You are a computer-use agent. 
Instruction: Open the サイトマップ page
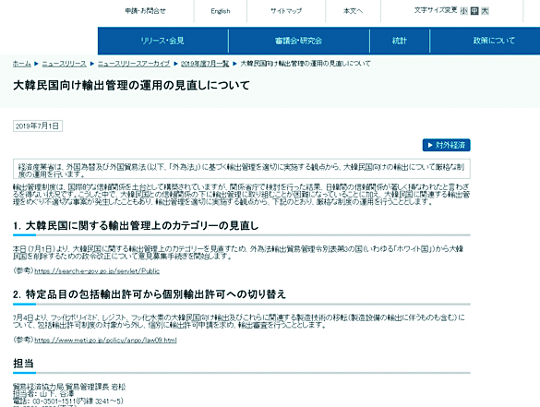coord(286,11)
